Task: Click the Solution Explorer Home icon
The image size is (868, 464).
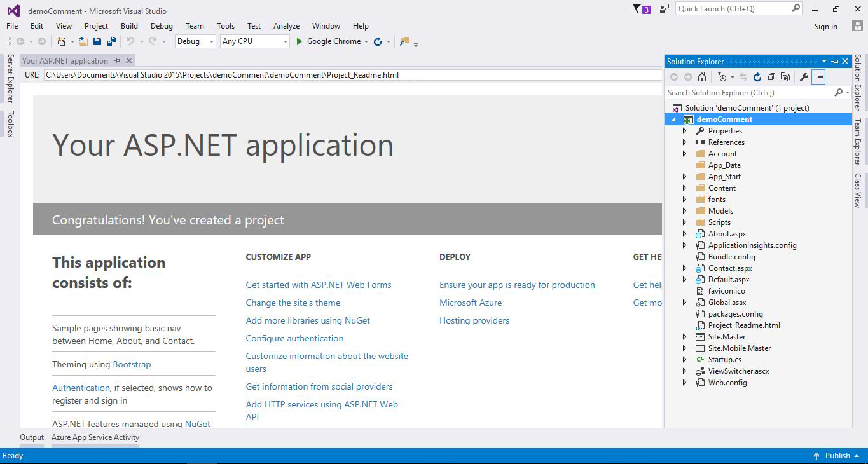Action: pyautogui.click(x=702, y=77)
